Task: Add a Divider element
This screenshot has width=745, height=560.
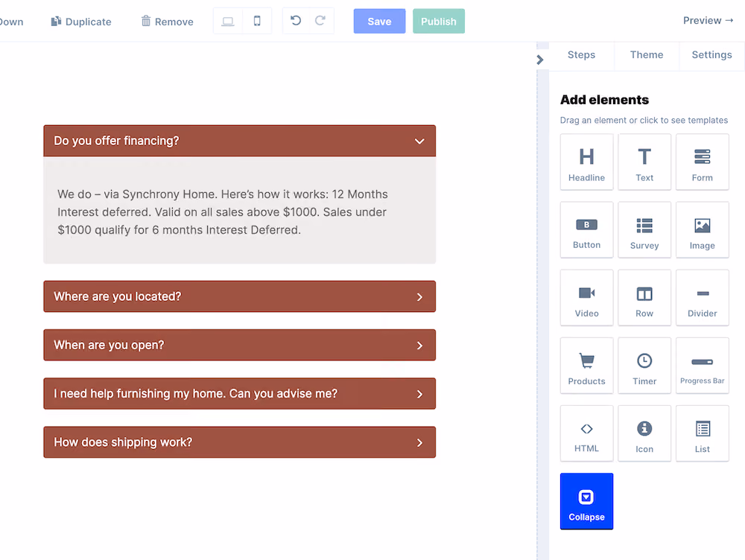Action: coord(702,298)
